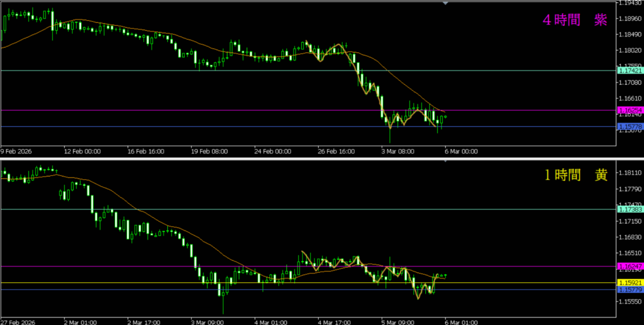Select the magenta 1.16254 price label
644x325 pixels.
(630, 110)
